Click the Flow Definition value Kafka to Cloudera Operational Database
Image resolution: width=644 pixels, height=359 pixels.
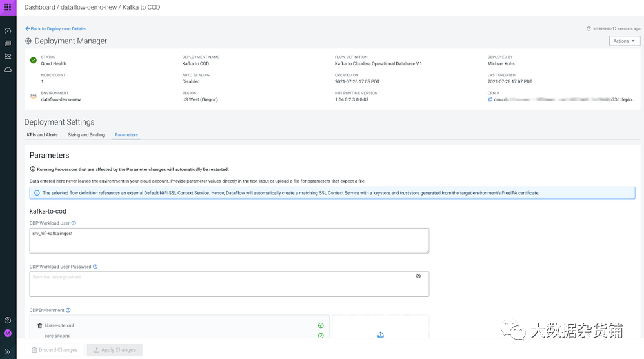(378, 64)
